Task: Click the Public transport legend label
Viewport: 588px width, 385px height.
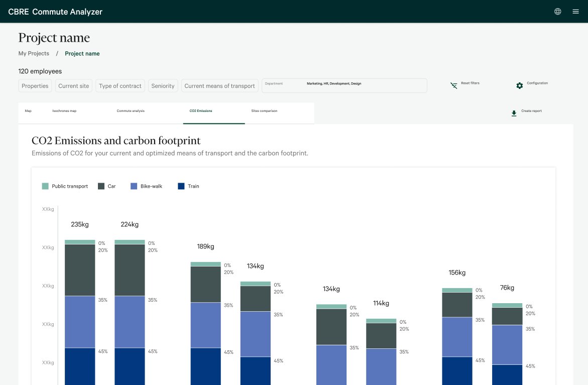Action: (70, 186)
